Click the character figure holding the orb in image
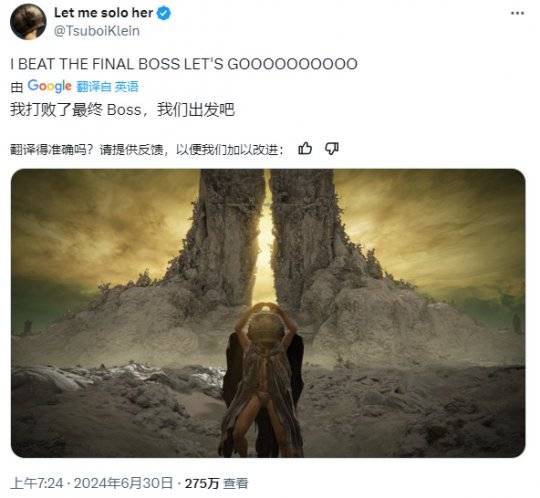 pos(263,379)
